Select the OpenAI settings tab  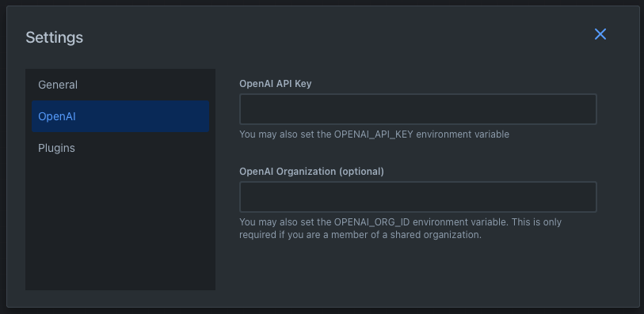[120, 116]
